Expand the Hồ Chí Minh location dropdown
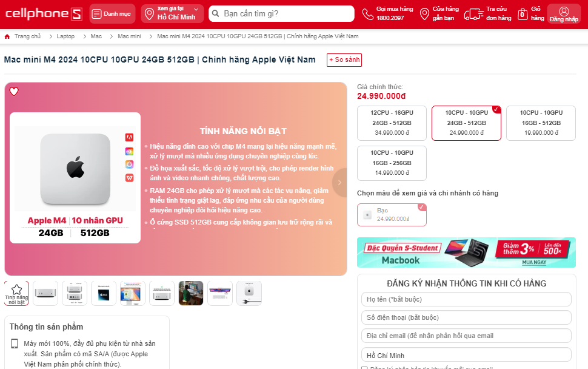This screenshot has height=369, width=588. click(173, 14)
